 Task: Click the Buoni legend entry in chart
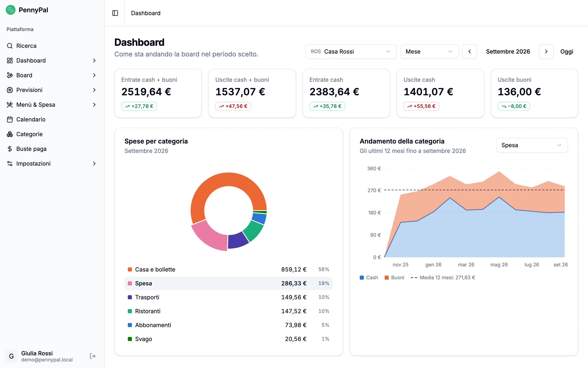click(394, 277)
